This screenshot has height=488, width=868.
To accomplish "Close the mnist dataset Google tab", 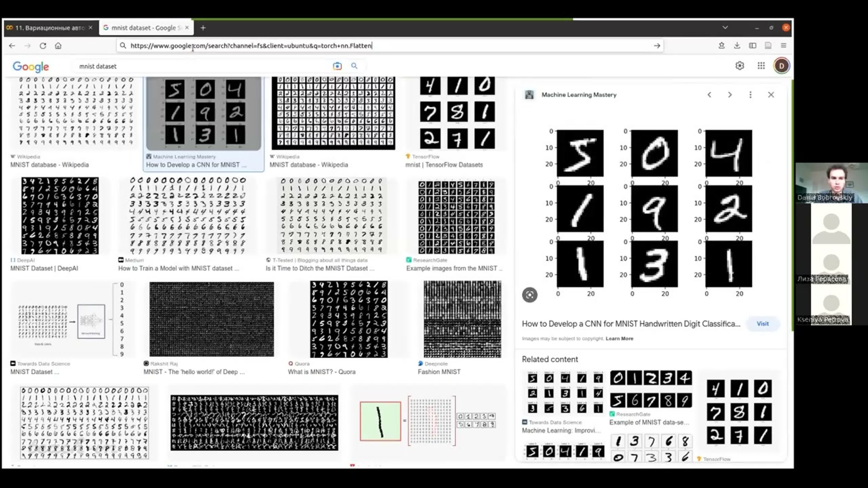I will pyautogui.click(x=187, y=28).
